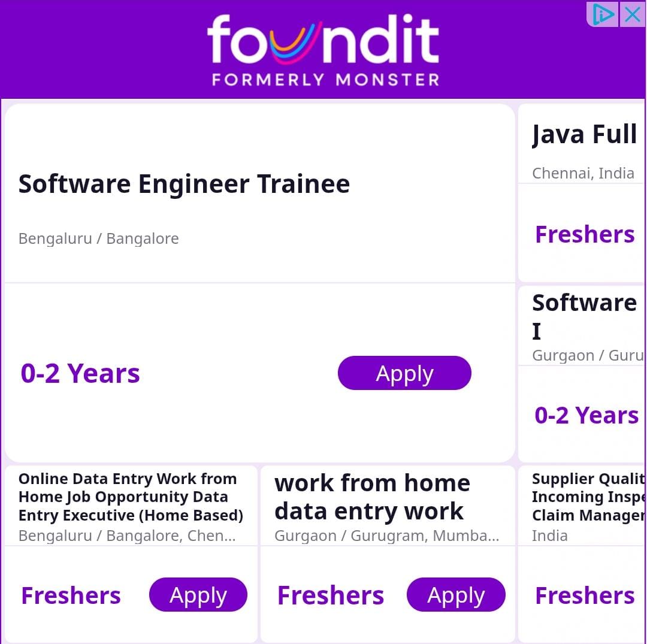Open the Online Data Entry Work from Home listing

click(x=131, y=497)
